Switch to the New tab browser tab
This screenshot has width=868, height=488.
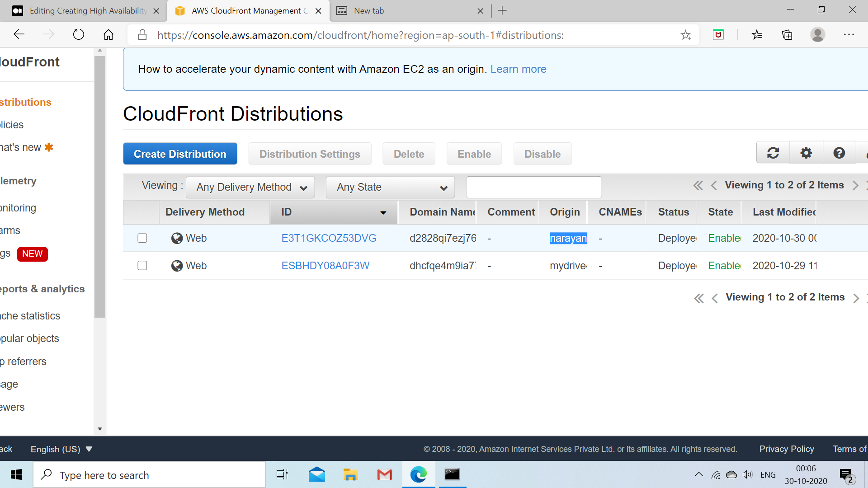pyautogui.click(x=398, y=10)
